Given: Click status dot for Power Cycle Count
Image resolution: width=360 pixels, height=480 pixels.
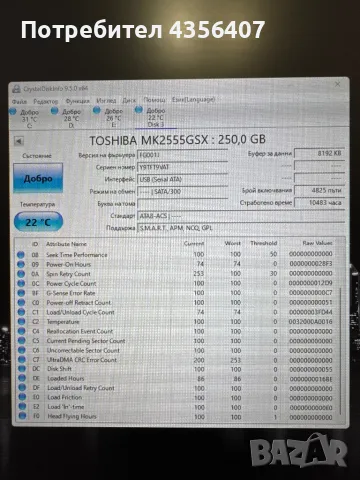Looking at the screenshot, I should coord(21,283).
